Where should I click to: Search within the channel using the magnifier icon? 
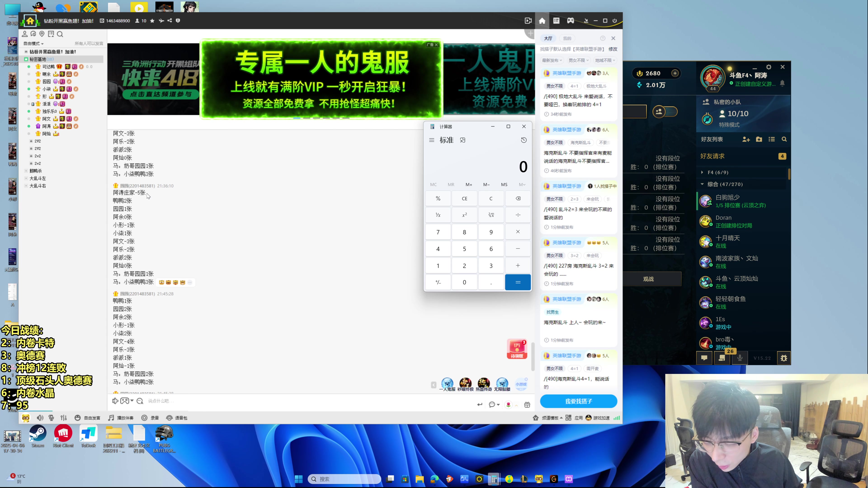tap(60, 34)
